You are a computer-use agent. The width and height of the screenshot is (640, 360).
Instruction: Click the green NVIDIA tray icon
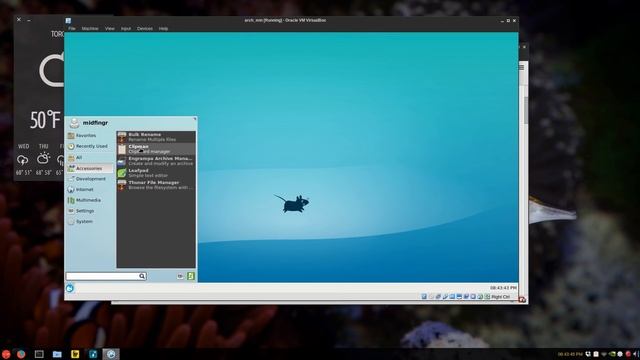coord(612,354)
